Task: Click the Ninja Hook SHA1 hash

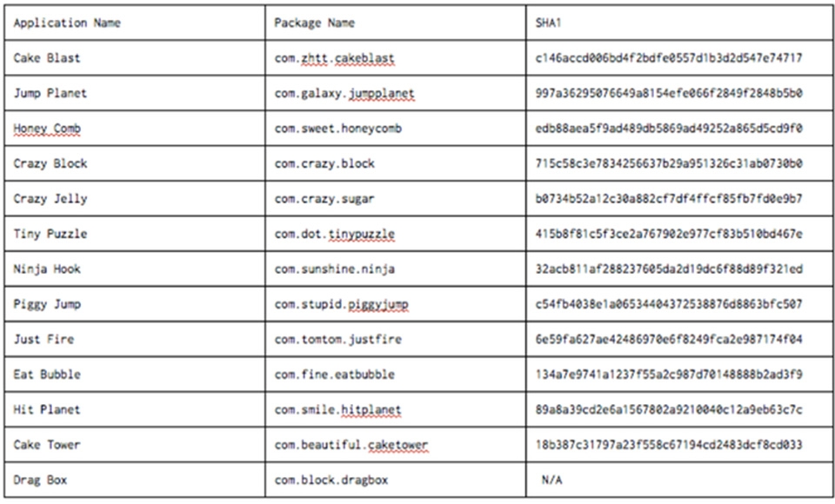Action: 669,269
